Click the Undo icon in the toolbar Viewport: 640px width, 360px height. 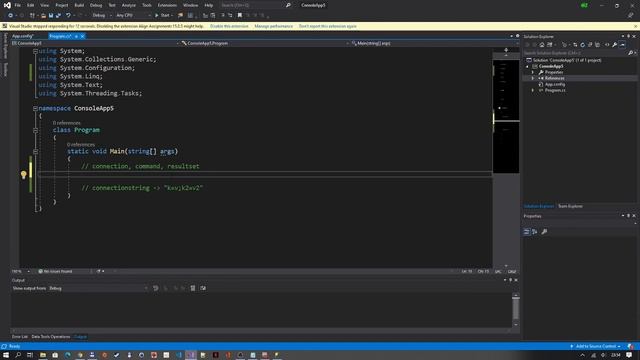point(68,16)
